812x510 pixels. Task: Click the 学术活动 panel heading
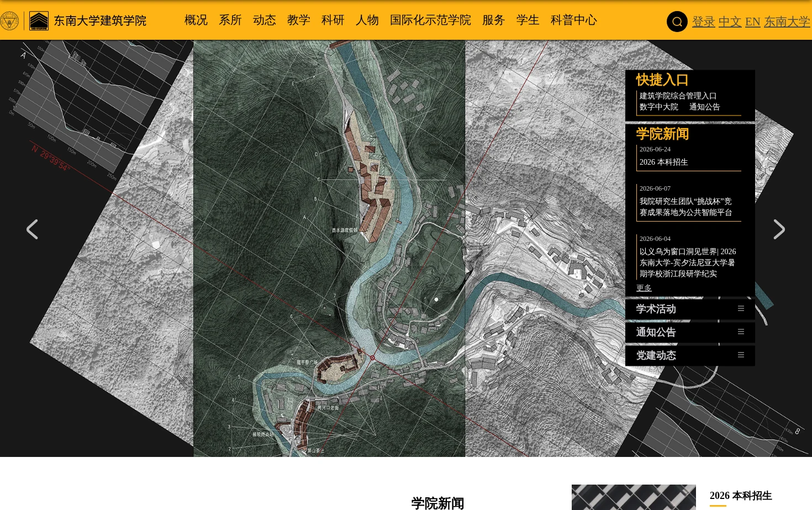pyautogui.click(x=656, y=309)
